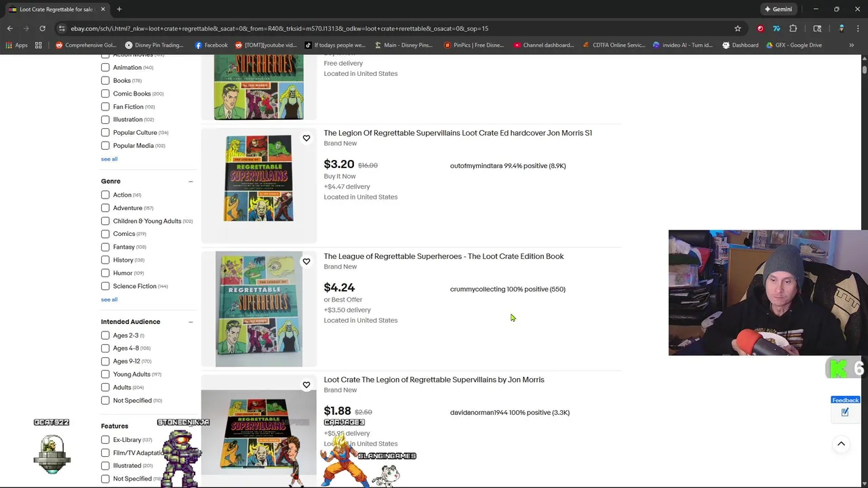Bookmark this page with the star icon
Image resolution: width=868 pixels, height=488 pixels.
coord(737,28)
